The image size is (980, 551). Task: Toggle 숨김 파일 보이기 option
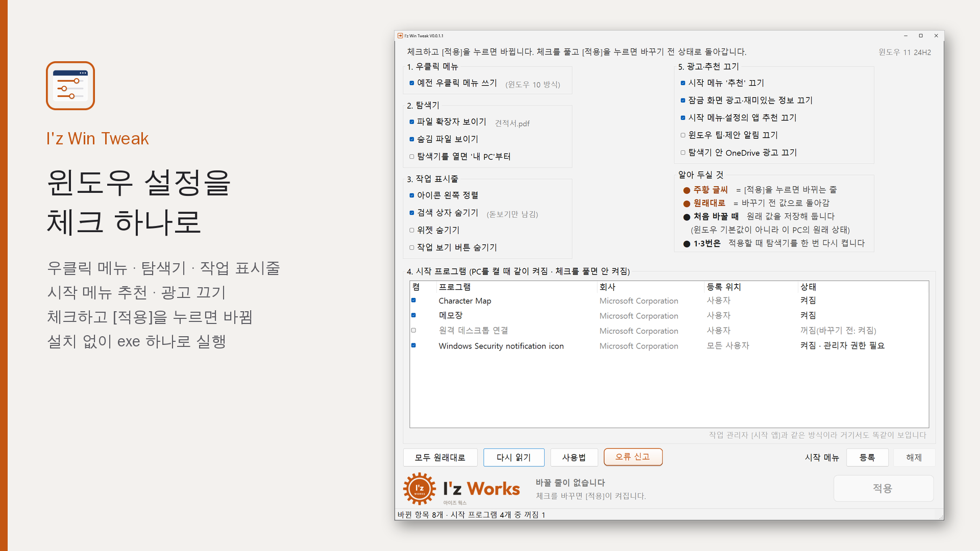tap(412, 139)
